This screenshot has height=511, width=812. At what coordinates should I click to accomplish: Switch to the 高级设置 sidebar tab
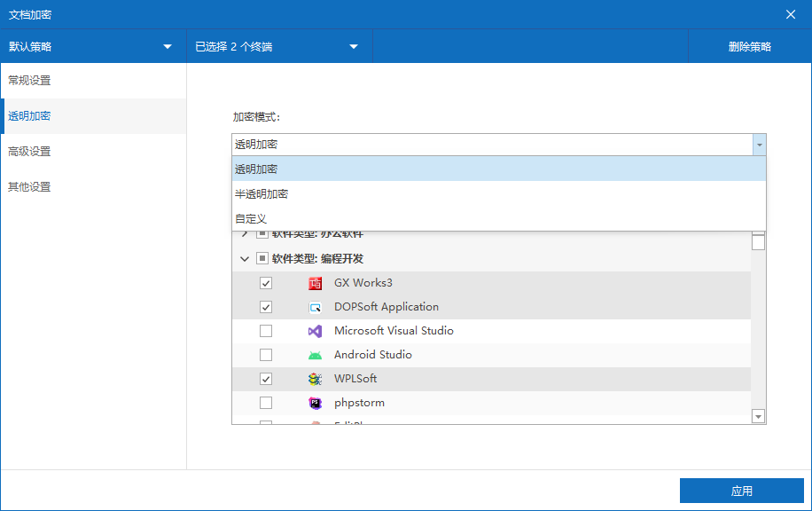[x=29, y=152]
